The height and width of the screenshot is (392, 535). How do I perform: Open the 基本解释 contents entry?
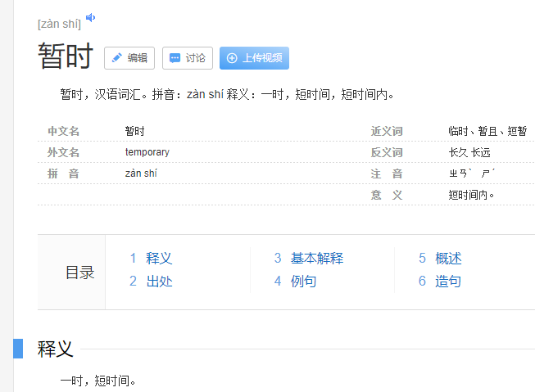(316, 259)
